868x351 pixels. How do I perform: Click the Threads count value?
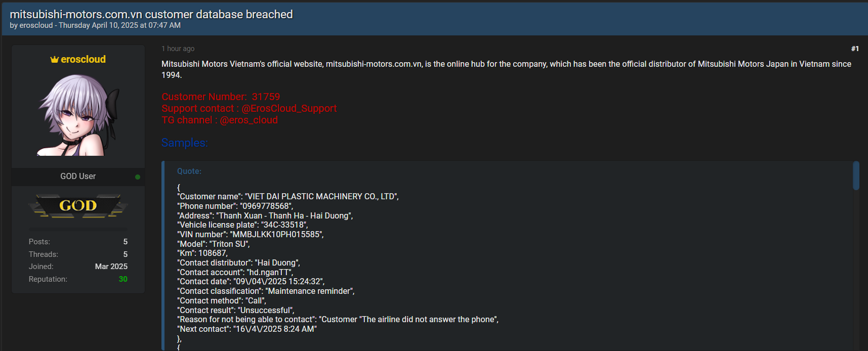coord(126,254)
